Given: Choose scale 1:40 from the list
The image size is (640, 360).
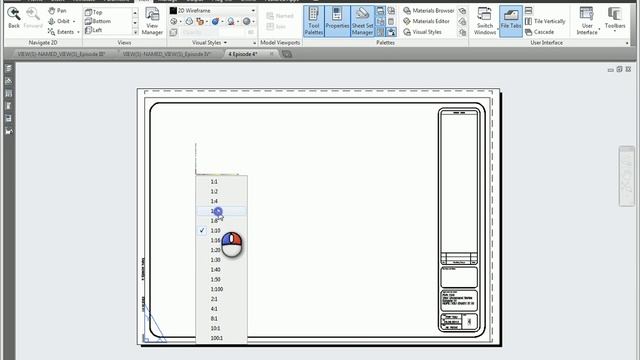Looking at the screenshot, I should tap(222, 270).
